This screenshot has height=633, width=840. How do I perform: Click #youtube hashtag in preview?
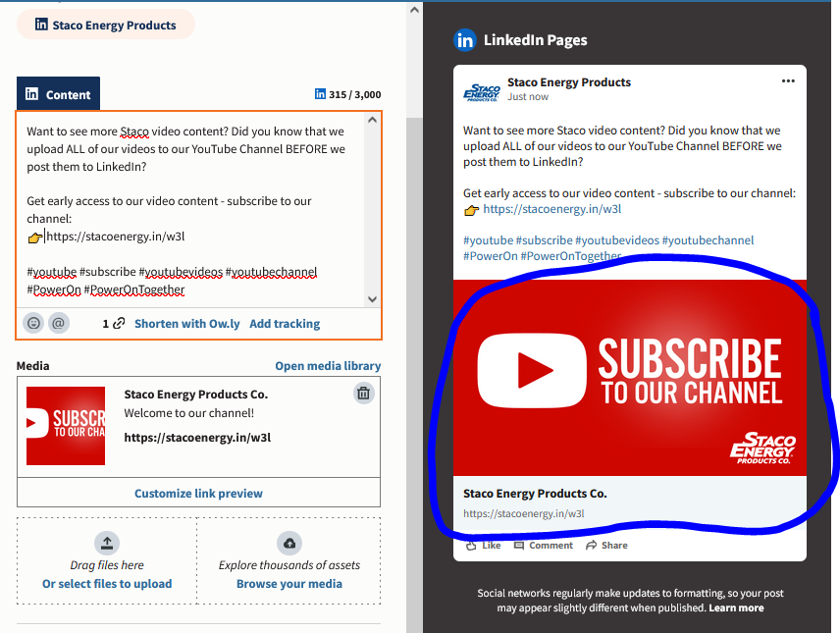point(488,240)
